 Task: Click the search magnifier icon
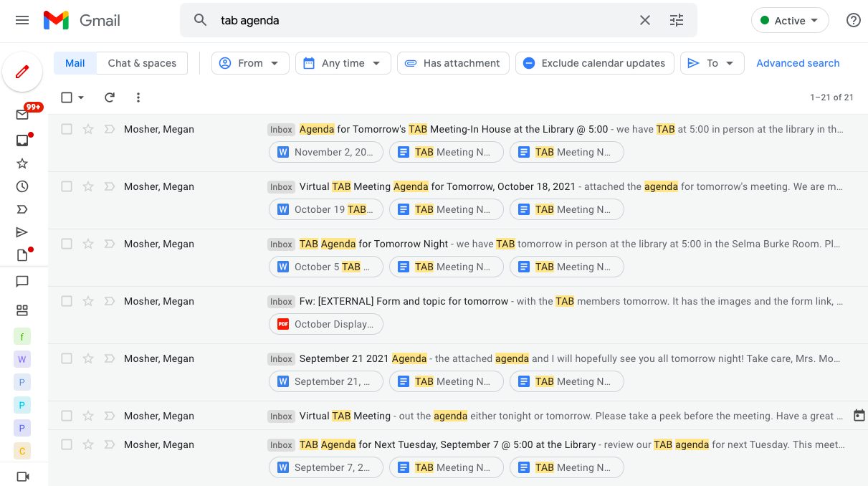[201, 20]
